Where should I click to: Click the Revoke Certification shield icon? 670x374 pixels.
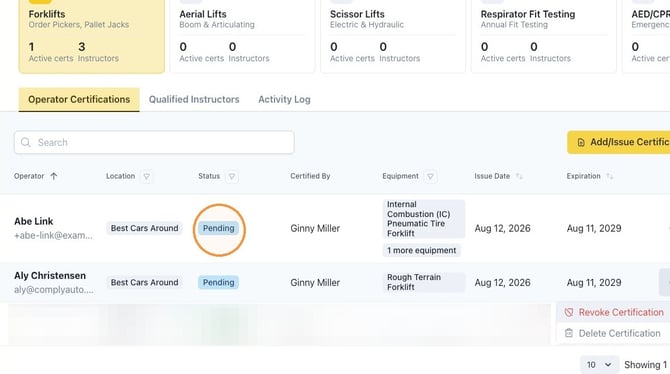pos(569,312)
